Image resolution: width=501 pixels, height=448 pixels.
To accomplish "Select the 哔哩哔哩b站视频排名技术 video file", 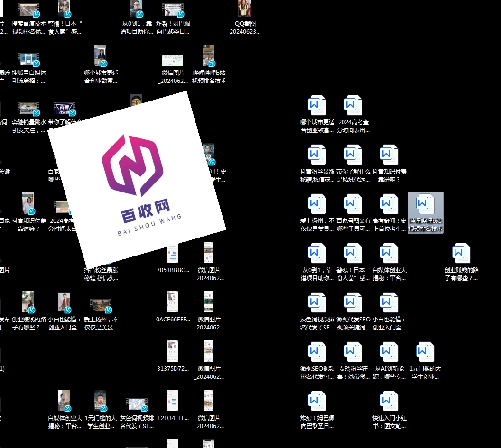I will coord(209,65).
